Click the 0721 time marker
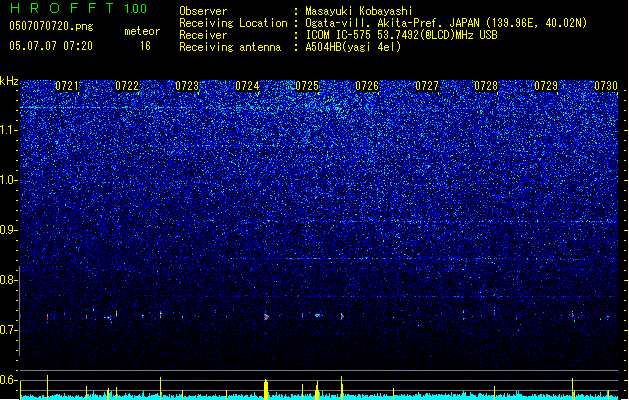Screen dimensions: 629x400 pyautogui.click(x=67, y=86)
